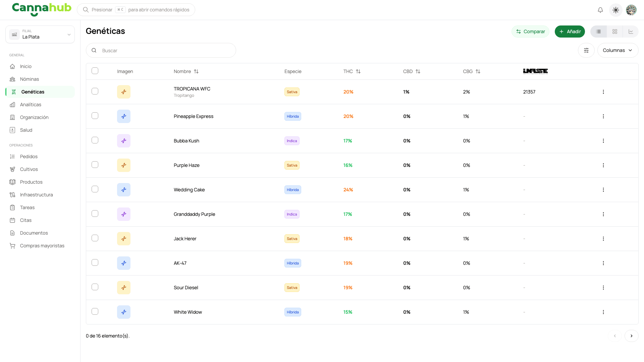Check the Bubba Kush row

(x=95, y=140)
